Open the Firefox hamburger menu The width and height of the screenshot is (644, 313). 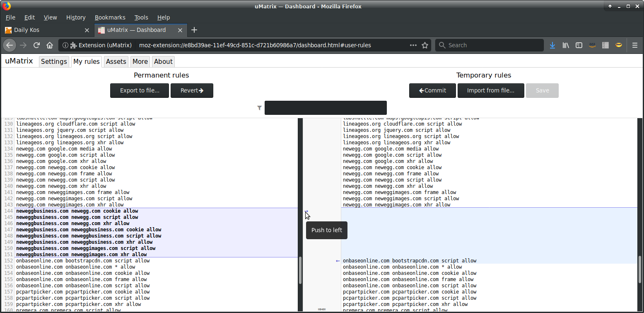click(634, 45)
